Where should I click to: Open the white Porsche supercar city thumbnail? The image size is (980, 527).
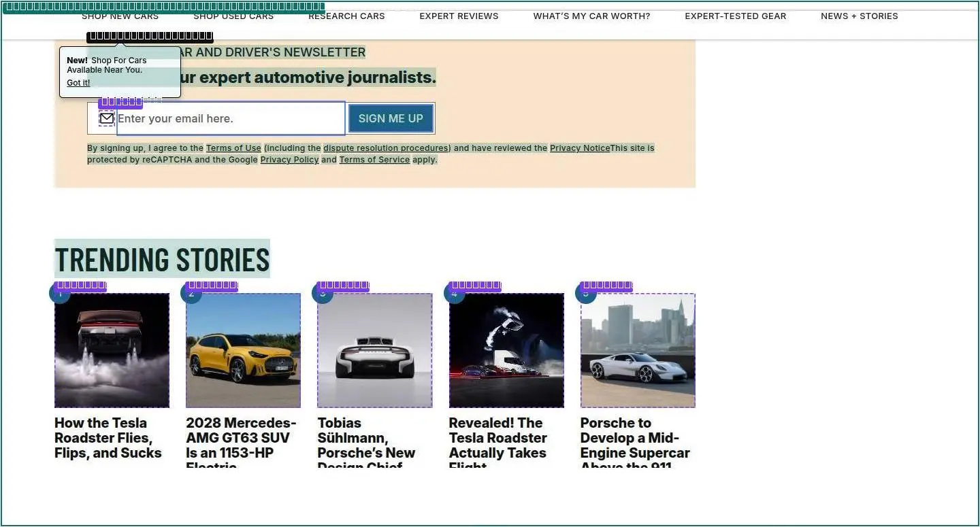tap(638, 350)
